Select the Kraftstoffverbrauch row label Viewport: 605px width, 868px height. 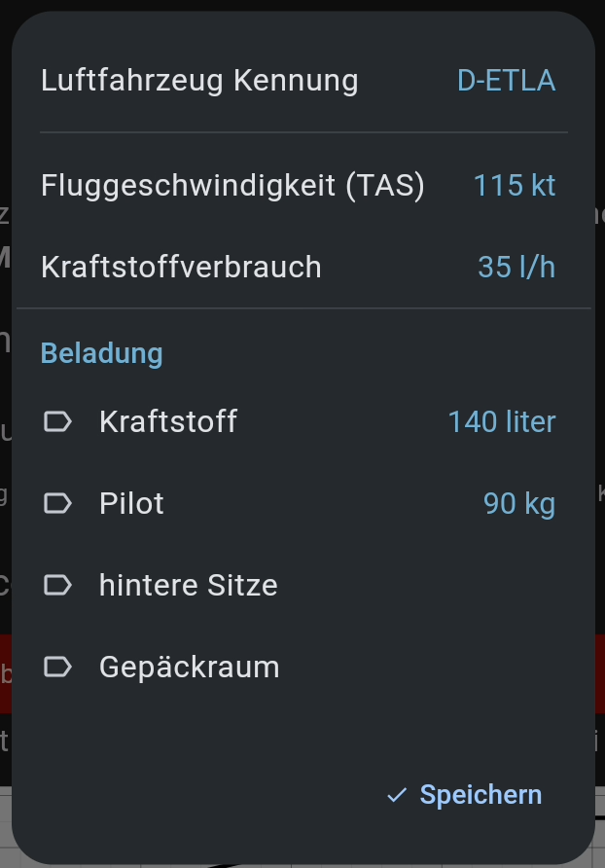click(x=181, y=267)
